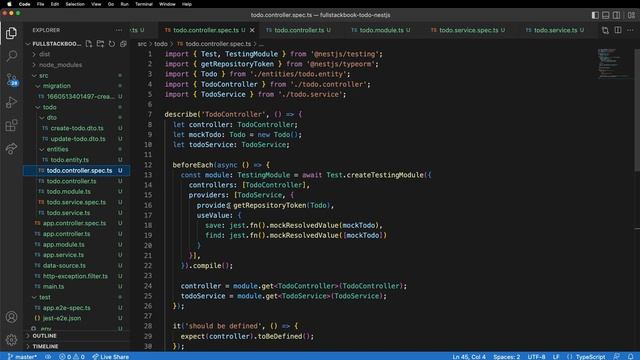Open jest-e2e.json in the file tree
Viewport: 640px width, 360px height.
coord(77,318)
